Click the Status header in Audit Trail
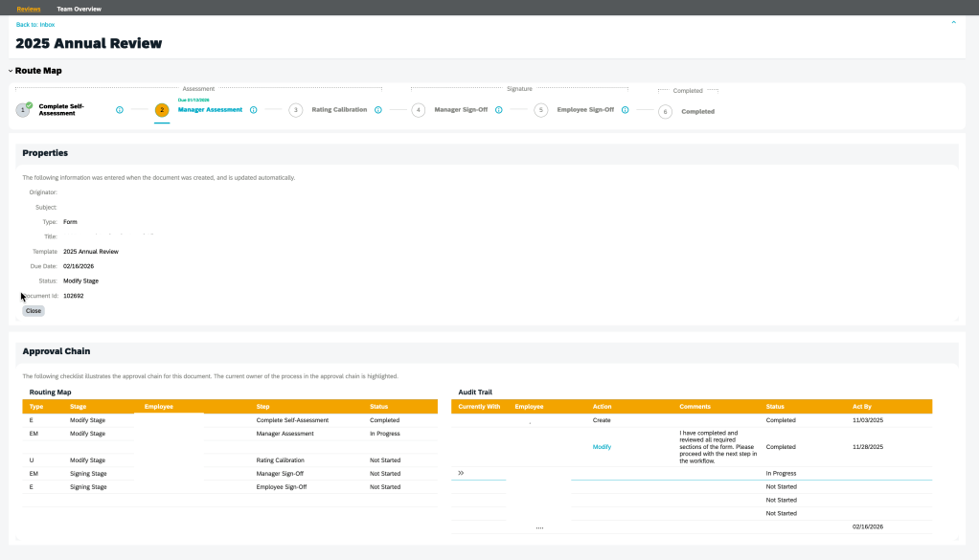The height and width of the screenshot is (560, 979). point(775,407)
